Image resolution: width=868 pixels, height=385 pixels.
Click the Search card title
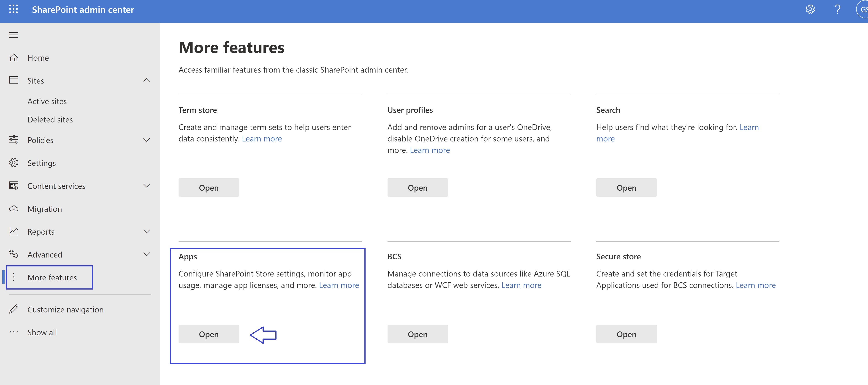coord(608,110)
